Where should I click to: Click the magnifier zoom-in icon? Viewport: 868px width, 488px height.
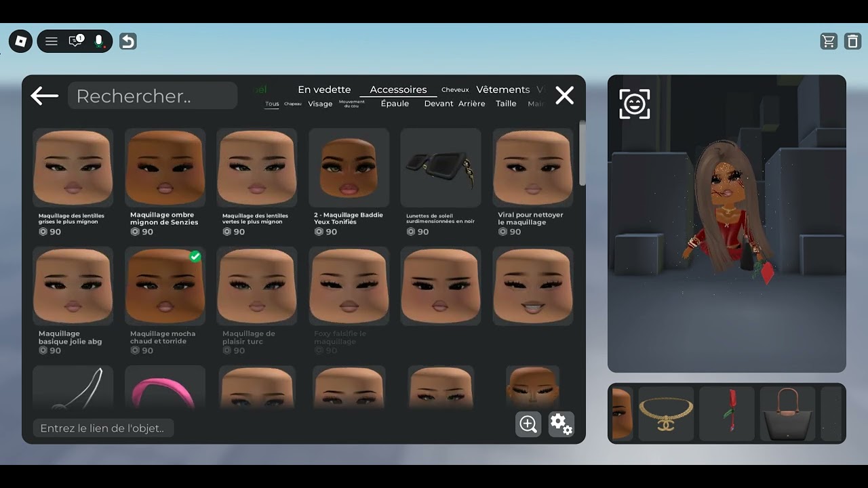pos(528,424)
